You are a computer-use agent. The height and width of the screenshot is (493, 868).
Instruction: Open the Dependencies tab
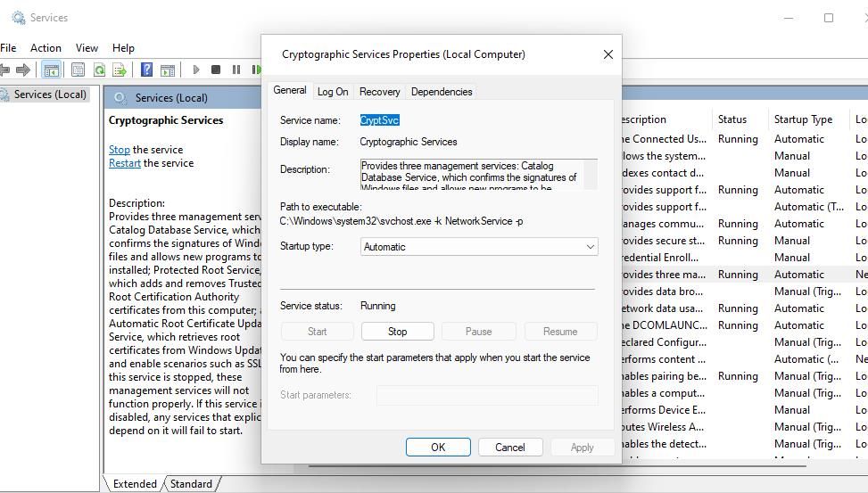(442, 92)
